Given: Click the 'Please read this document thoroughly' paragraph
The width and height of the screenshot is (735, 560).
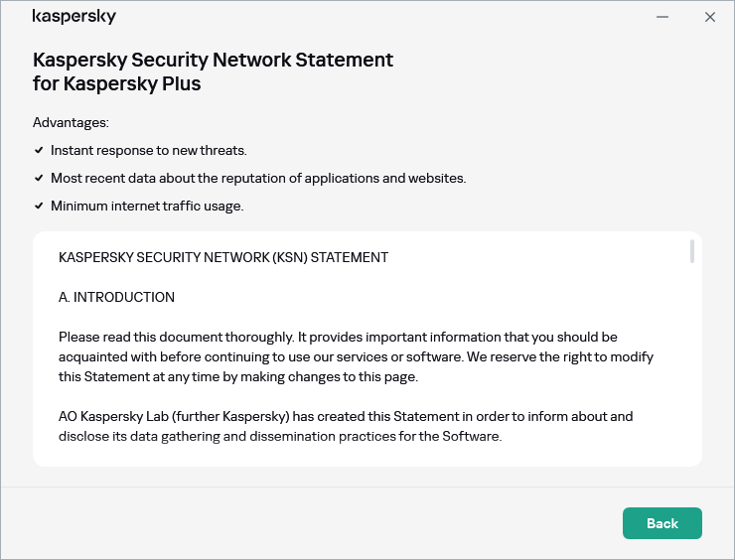Looking at the screenshot, I should pyautogui.click(x=356, y=356).
